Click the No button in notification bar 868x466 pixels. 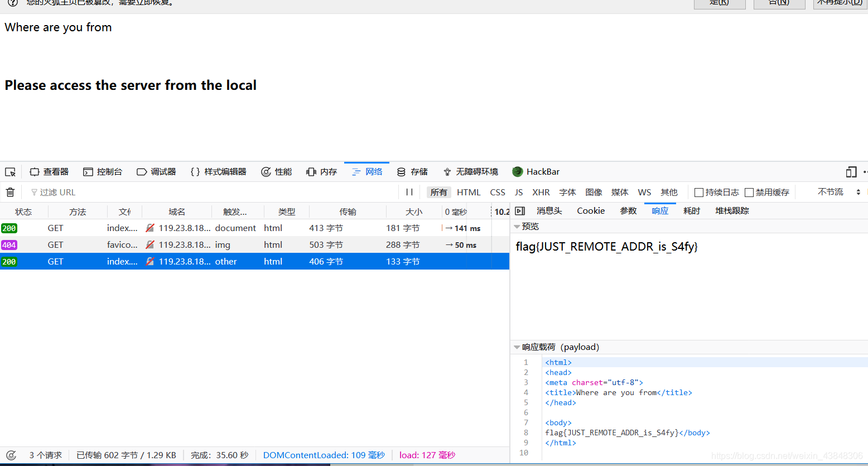point(779,3)
